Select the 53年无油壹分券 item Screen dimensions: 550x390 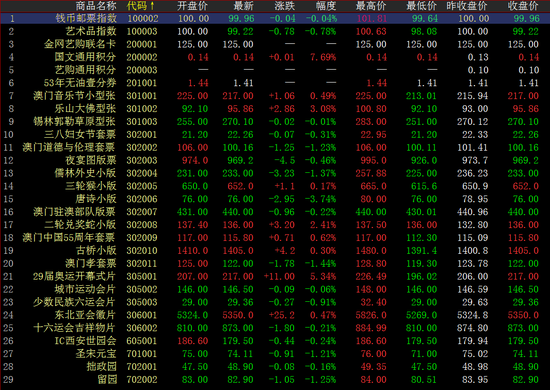80,83
